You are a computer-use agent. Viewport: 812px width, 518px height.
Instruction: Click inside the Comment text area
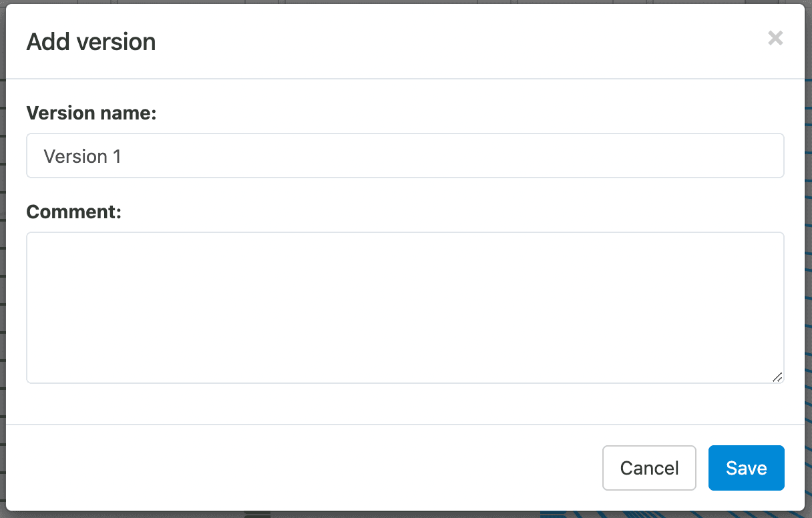[405, 307]
